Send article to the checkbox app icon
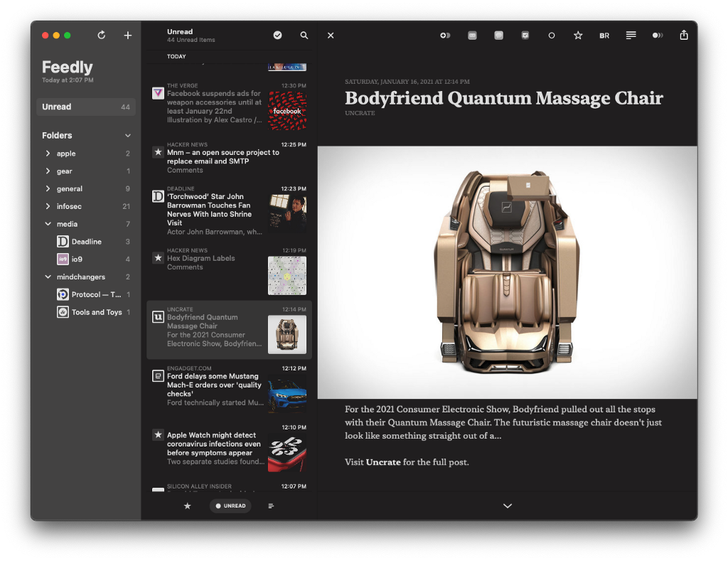 525,36
